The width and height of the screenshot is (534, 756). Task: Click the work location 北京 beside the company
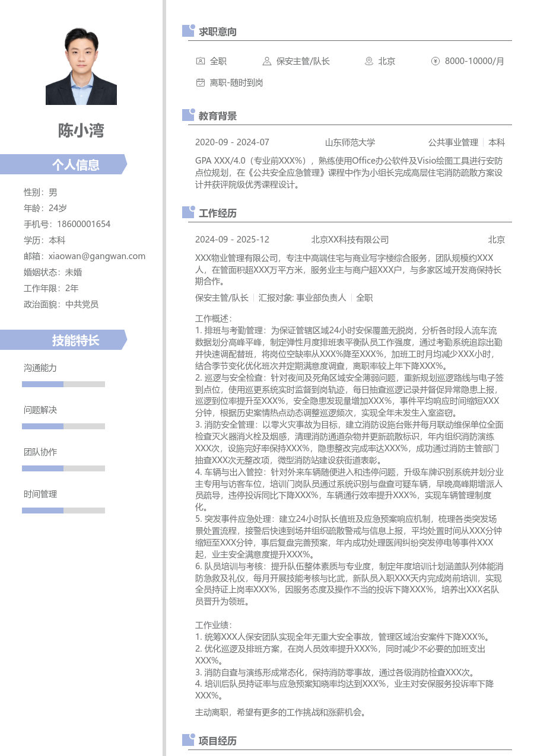[497, 240]
